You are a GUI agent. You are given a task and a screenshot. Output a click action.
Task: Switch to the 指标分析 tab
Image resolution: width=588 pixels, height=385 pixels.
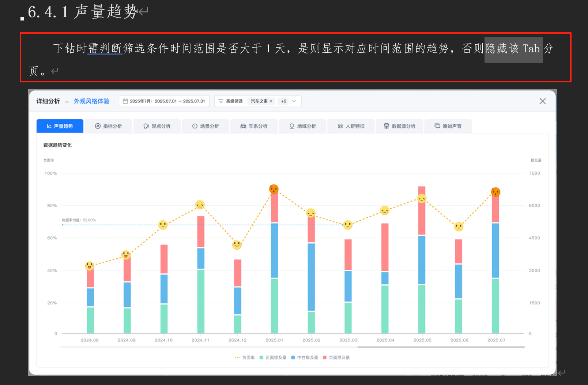click(108, 126)
